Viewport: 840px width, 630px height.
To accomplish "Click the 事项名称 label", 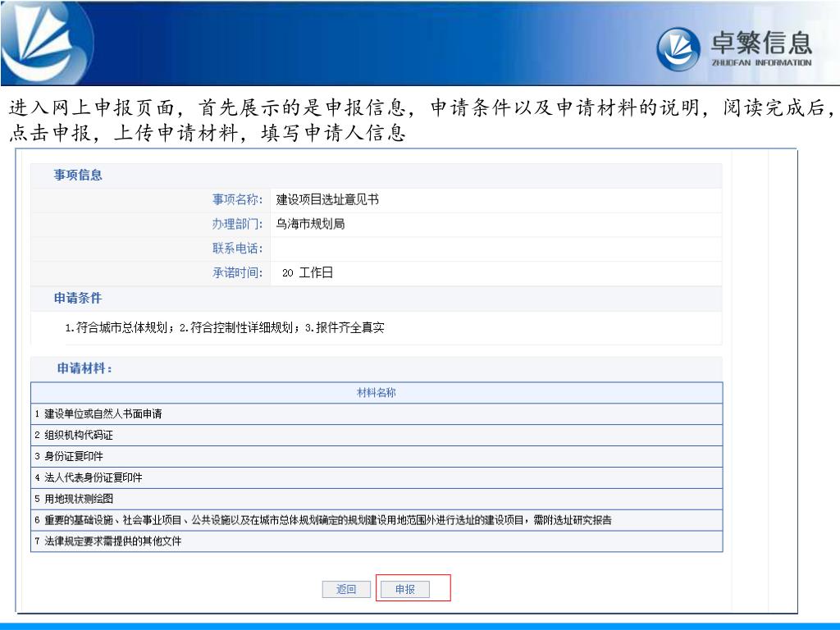I will click(x=237, y=199).
